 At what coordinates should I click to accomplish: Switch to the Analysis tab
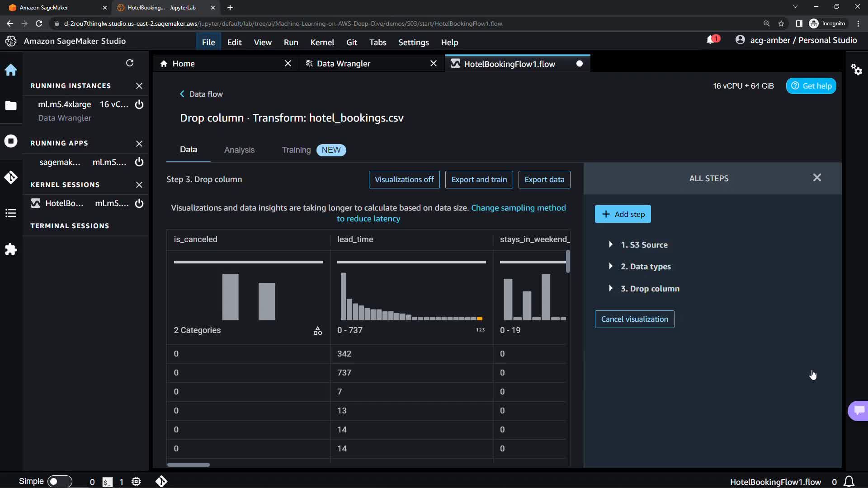pyautogui.click(x=239, y=150)
